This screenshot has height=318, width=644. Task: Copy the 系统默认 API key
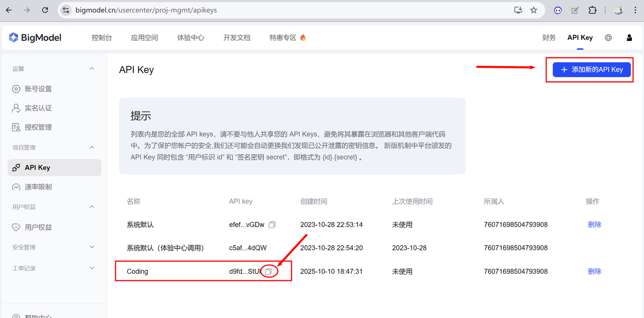[272, 225]
